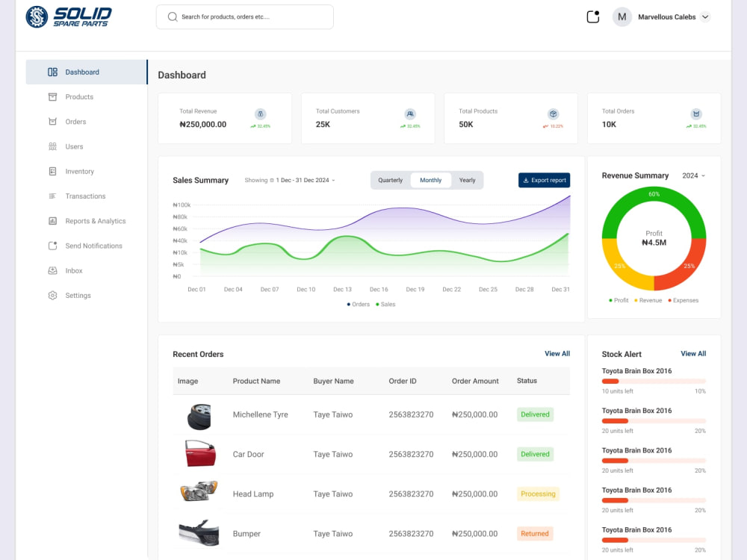Go to the Users page
Viewport: 747px width, 560px height.
(x=87, y=146)
